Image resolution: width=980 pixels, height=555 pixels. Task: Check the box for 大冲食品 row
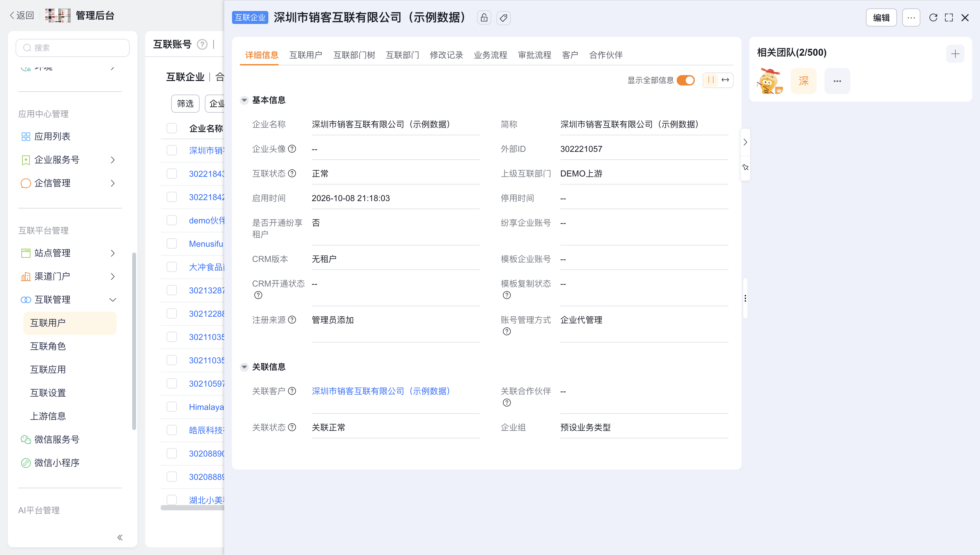[172, 267]
